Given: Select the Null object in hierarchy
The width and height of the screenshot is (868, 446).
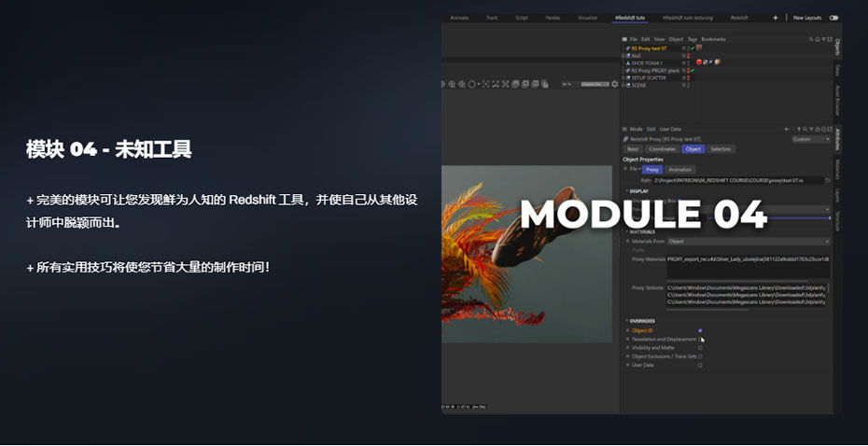Looking at the screenshot, I should [636, 56].
